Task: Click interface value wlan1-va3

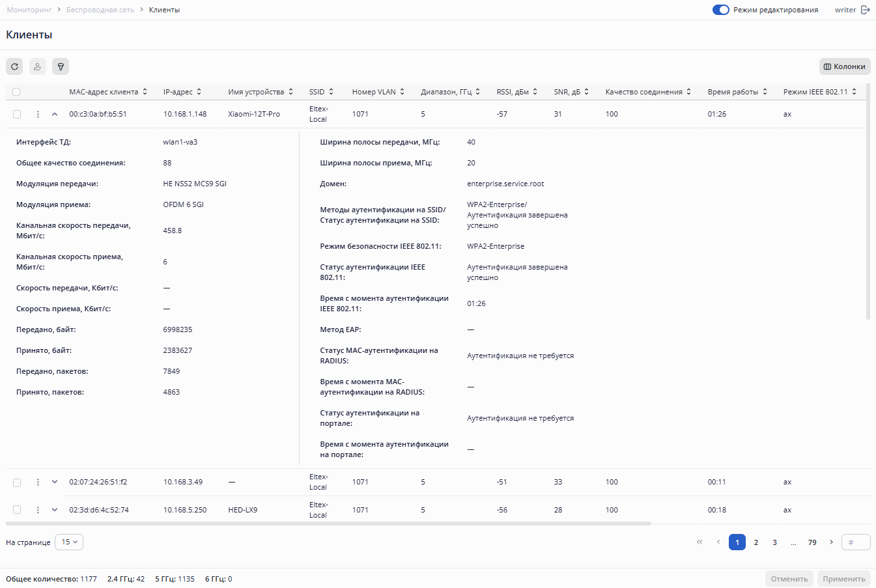Action: [x=180, y=142]
